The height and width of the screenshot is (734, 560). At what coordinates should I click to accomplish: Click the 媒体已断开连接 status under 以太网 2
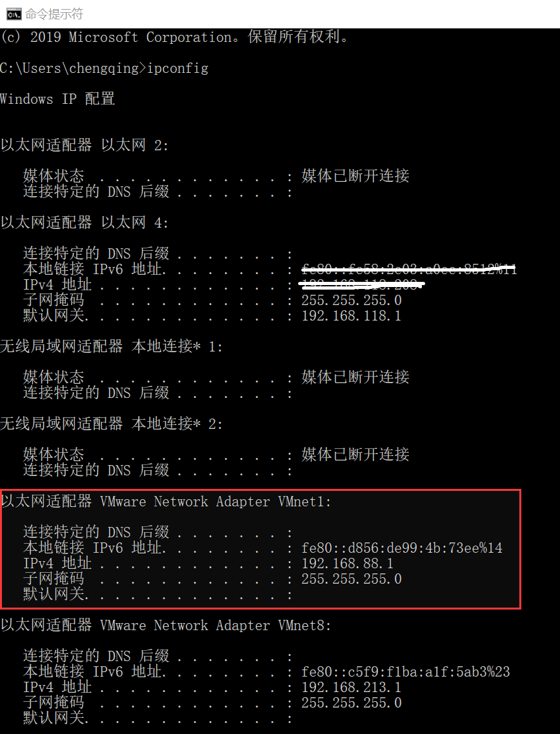355,177
